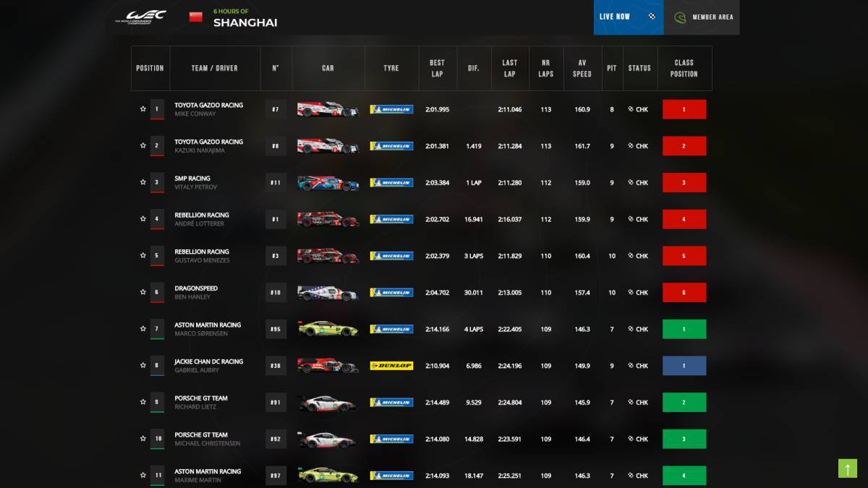Click the Shanghai event title
Viewport: 868px width, 488px height.
(245, 22)
